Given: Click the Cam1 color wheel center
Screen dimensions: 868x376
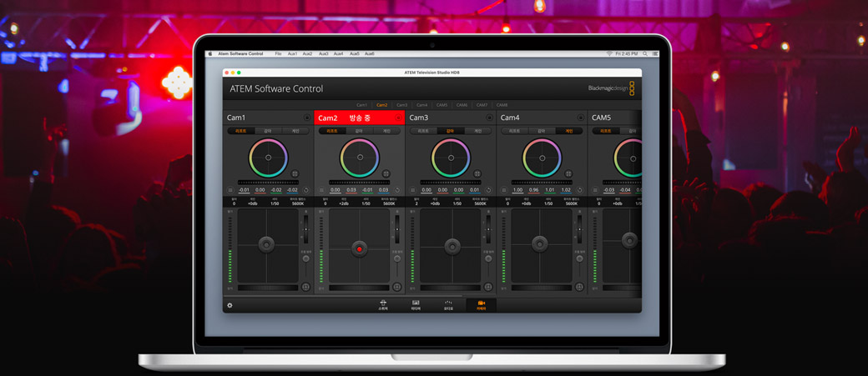Looking at the screenshot, I should pos(269,158).
